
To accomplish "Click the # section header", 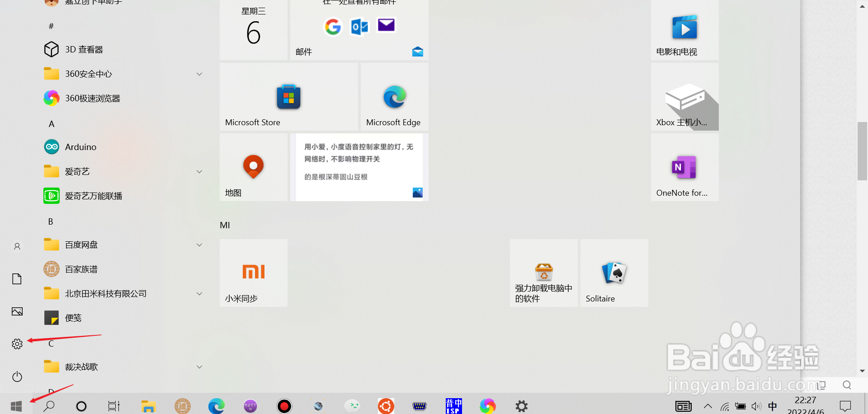I will pos(51,26).
